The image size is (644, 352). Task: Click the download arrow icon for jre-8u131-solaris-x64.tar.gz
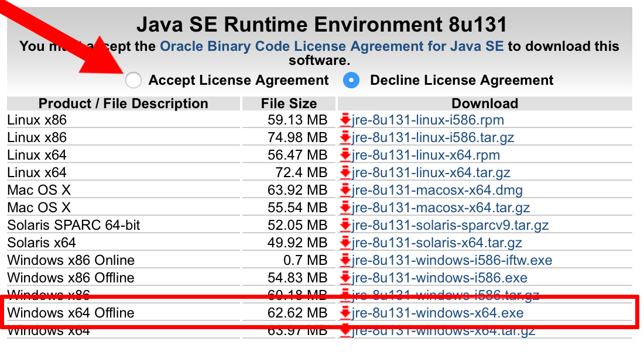click(x=345, y=243)
